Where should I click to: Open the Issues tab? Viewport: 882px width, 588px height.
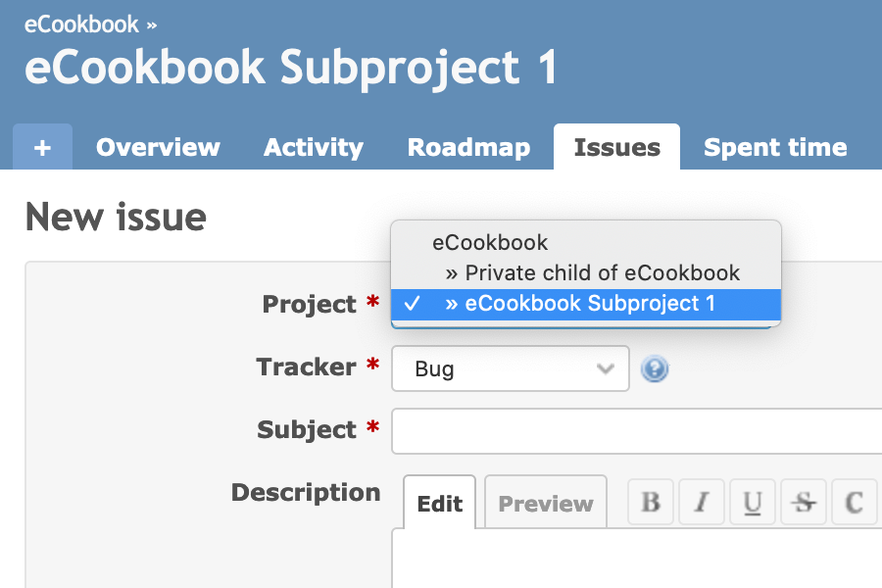[617, 147]
